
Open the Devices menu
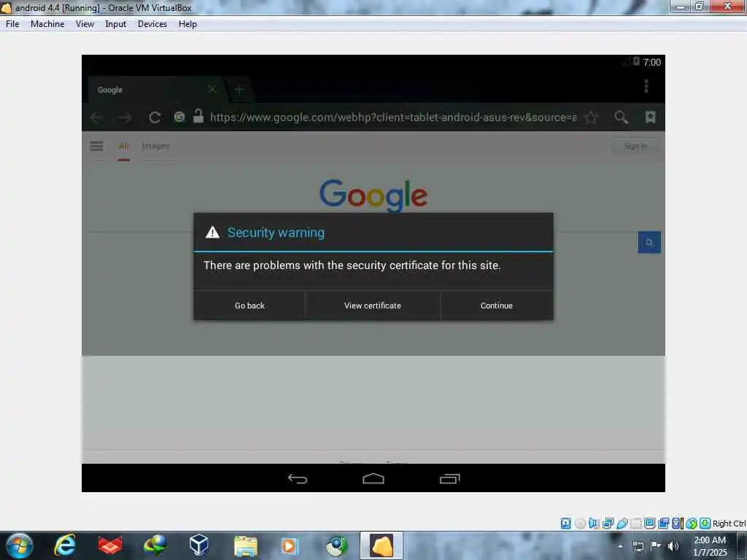tap(152, 24)
